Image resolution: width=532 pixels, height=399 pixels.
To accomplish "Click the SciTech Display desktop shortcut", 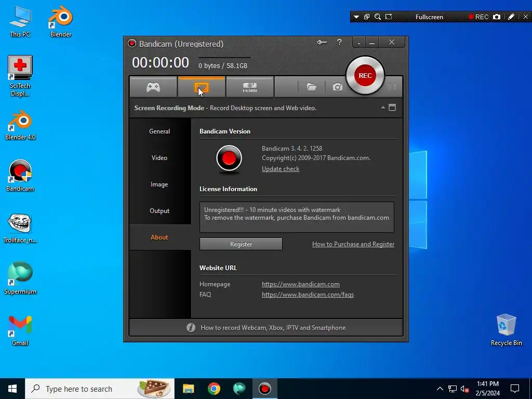I will (x=20, y=76).
